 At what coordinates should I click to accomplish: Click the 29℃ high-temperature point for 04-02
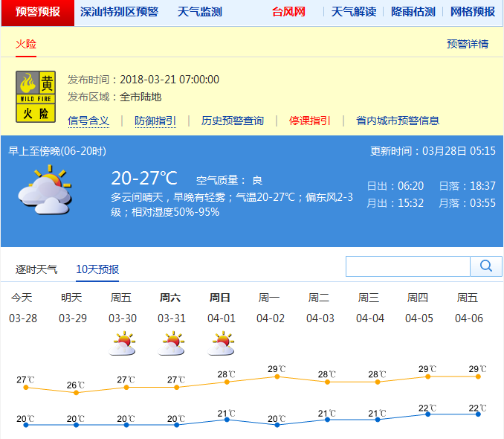(x=277, y=376)
